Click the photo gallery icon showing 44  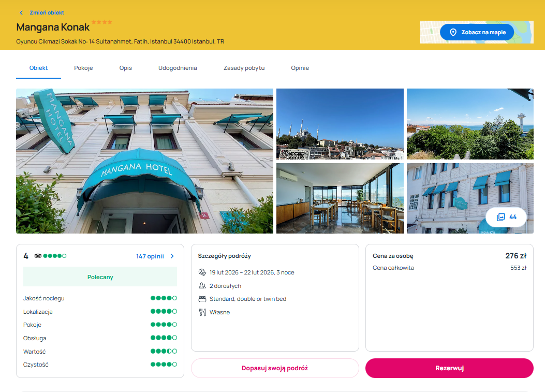coord(500,217)
